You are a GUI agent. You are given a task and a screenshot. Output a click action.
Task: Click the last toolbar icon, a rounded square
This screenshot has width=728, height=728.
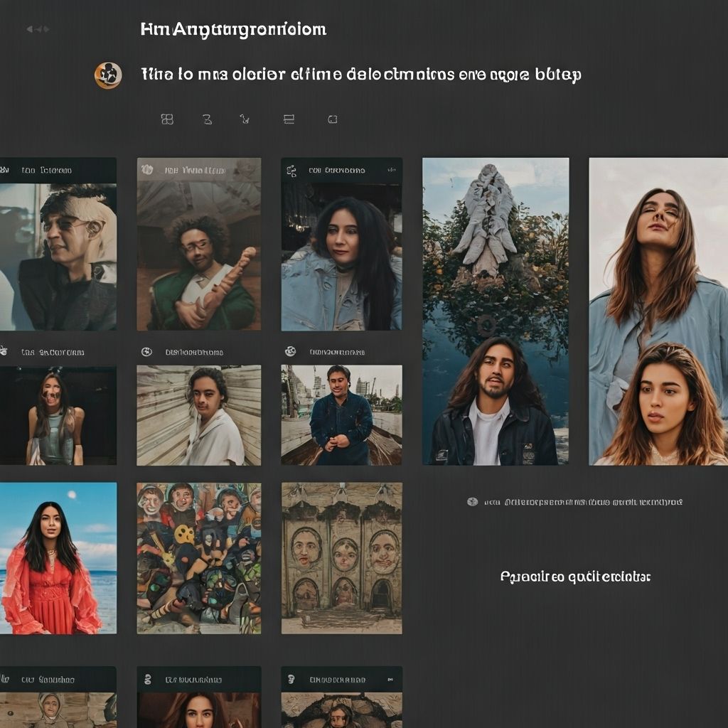[x=332, y=119]
